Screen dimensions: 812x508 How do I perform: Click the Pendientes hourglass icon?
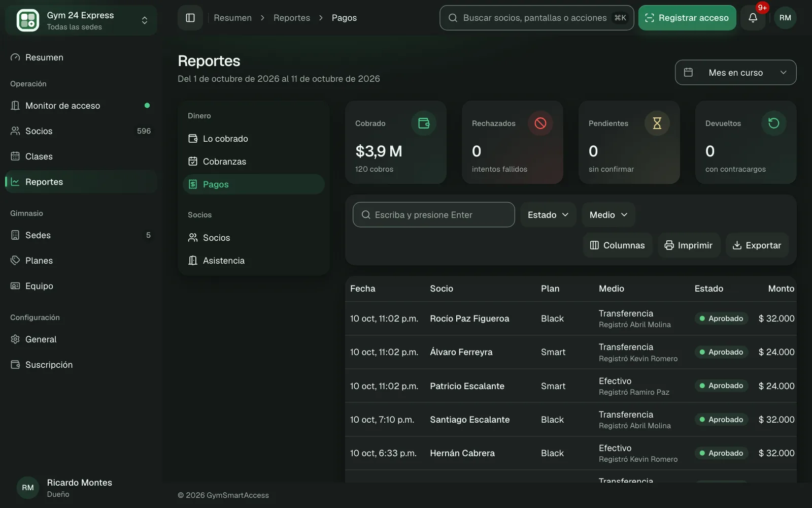point(657,123)
